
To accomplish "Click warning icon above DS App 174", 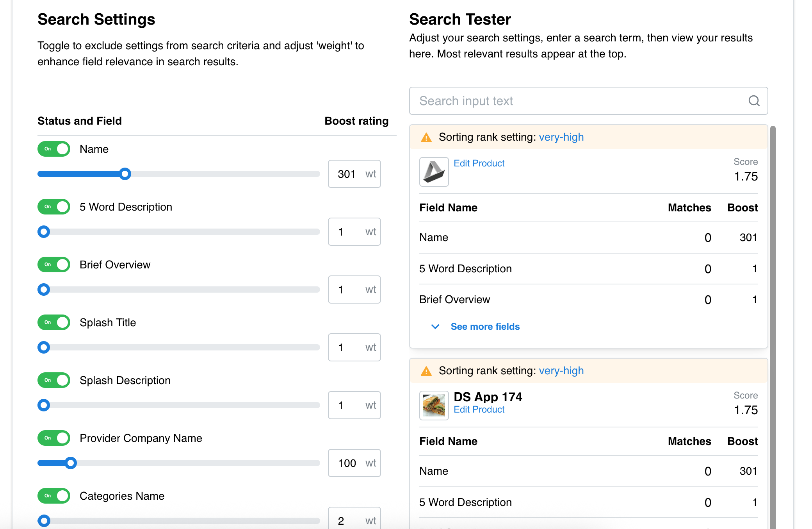I will [426, 371].
